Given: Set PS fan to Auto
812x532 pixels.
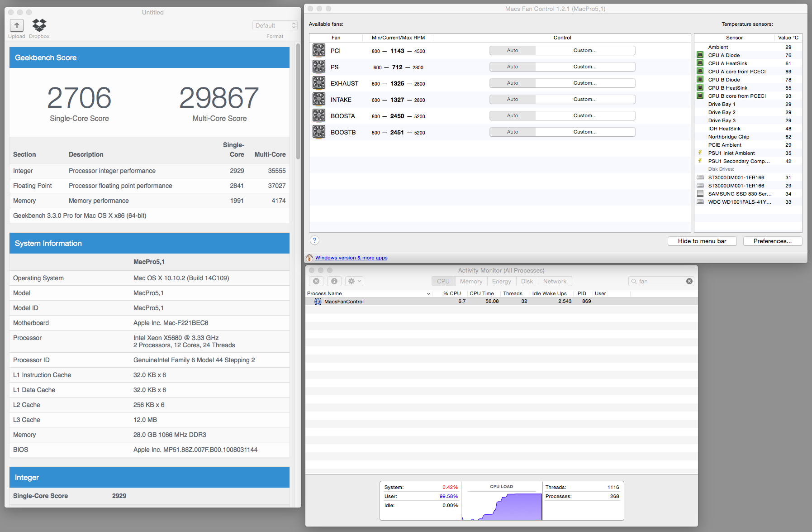Looking at the screenshot, I should pos(513,67).
